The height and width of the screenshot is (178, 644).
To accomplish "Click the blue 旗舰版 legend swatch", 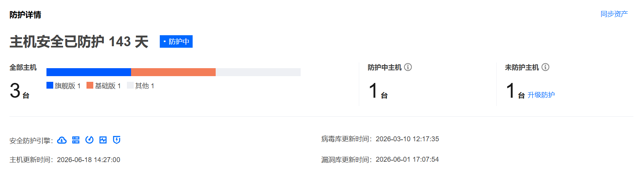I will (x=50, y=85).
